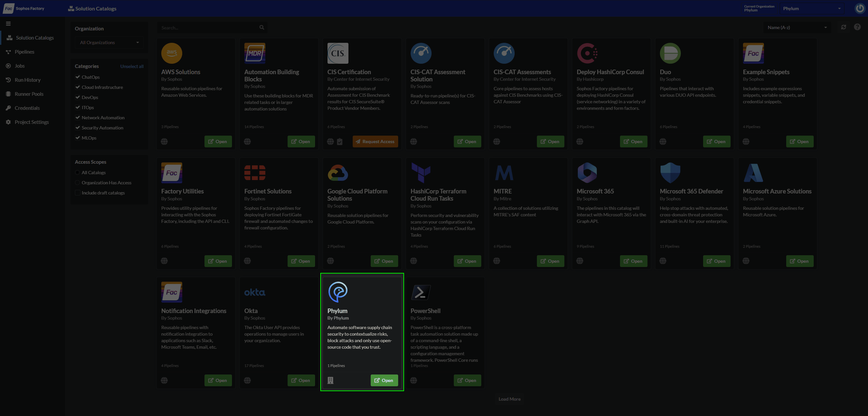Open the Name (A-z) sort dropdown
868x416 pixels.
pyautogui.click(x=797, y=27)
